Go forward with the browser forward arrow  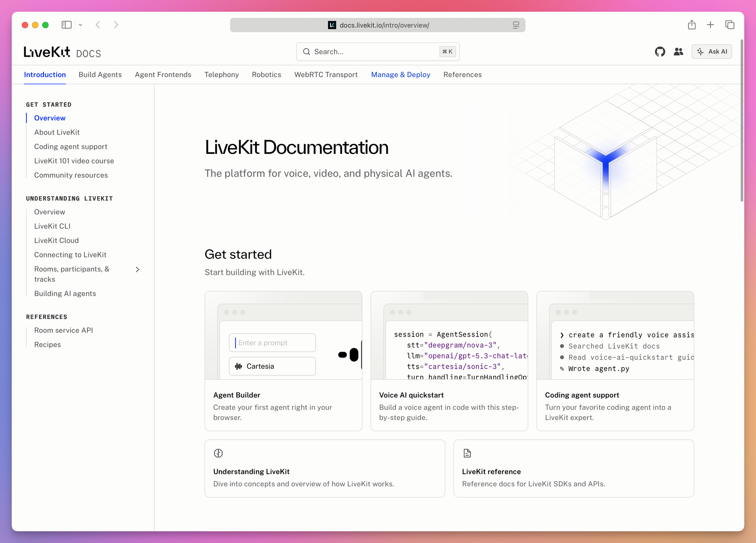[116, 25]
